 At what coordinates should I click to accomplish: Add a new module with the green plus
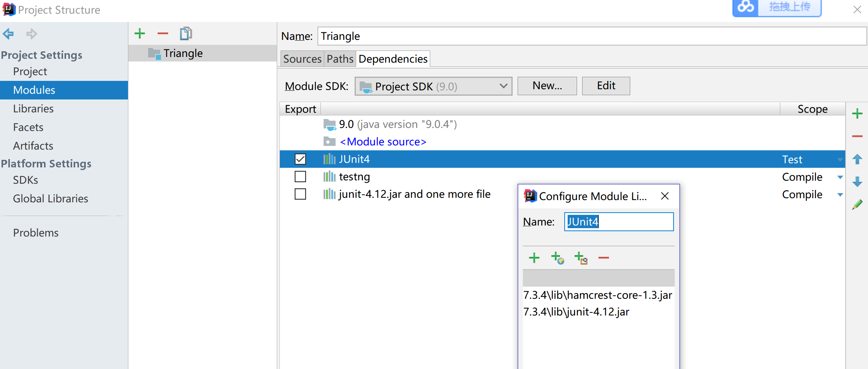(140, 33)
